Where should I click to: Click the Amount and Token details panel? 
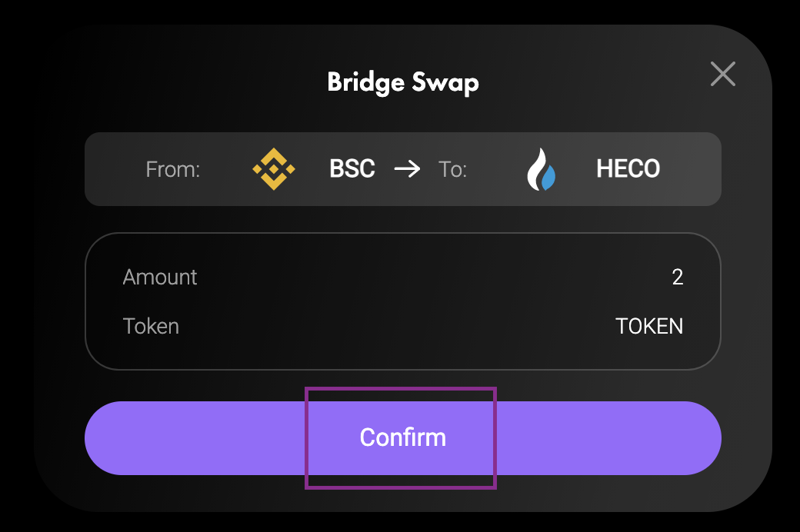pyautogui.click(x=403, y=301)
